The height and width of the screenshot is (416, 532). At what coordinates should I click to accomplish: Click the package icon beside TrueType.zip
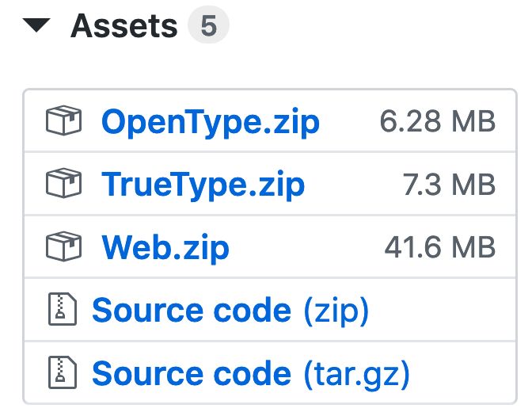click(x=64, y=183)
